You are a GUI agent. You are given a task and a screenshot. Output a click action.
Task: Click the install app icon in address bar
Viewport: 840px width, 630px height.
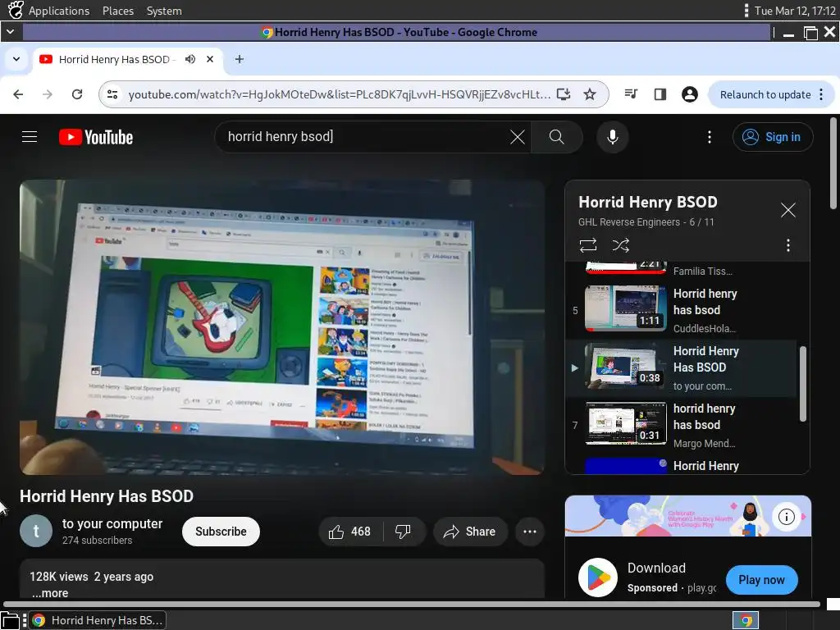point(563,94)
